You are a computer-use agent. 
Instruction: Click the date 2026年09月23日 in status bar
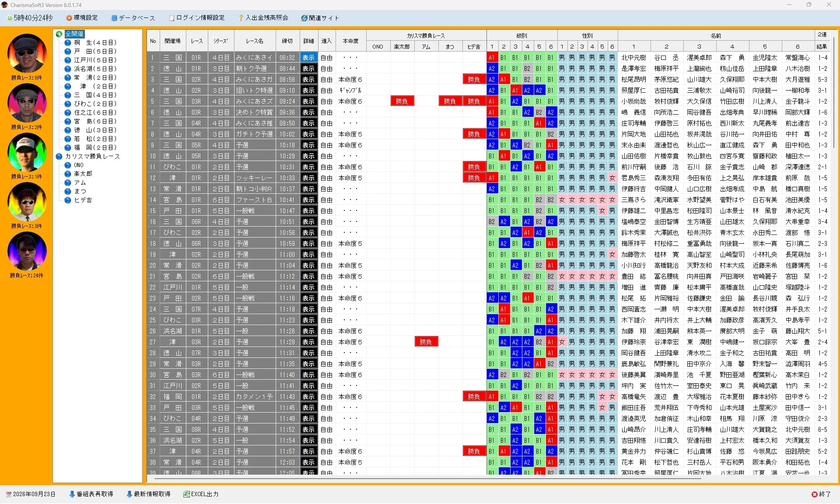click(31, 494)
